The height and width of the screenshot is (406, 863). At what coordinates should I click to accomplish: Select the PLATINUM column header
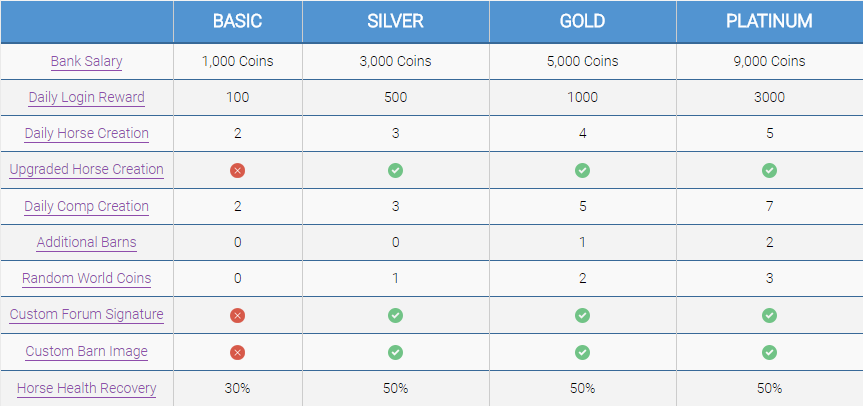769,21
